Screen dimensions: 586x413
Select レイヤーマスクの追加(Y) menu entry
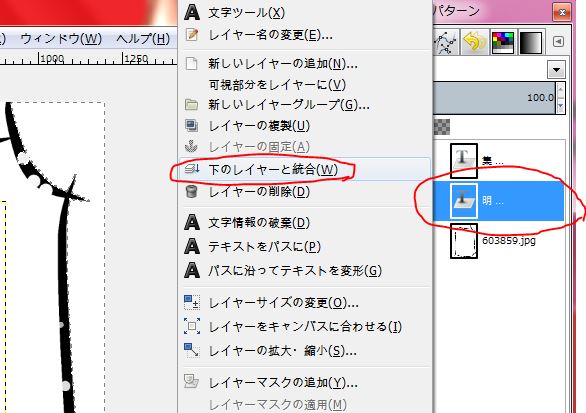pos(305,383)
